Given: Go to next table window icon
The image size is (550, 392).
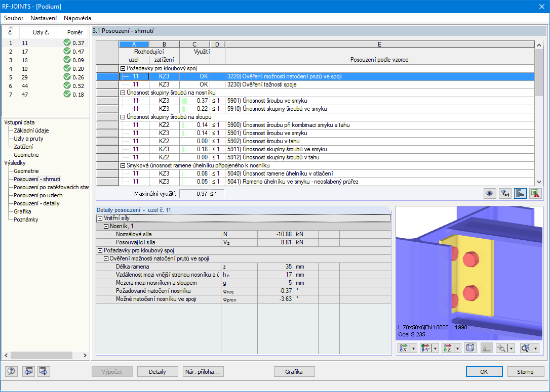Looking at the screenshot, I should tap(44, 371).
